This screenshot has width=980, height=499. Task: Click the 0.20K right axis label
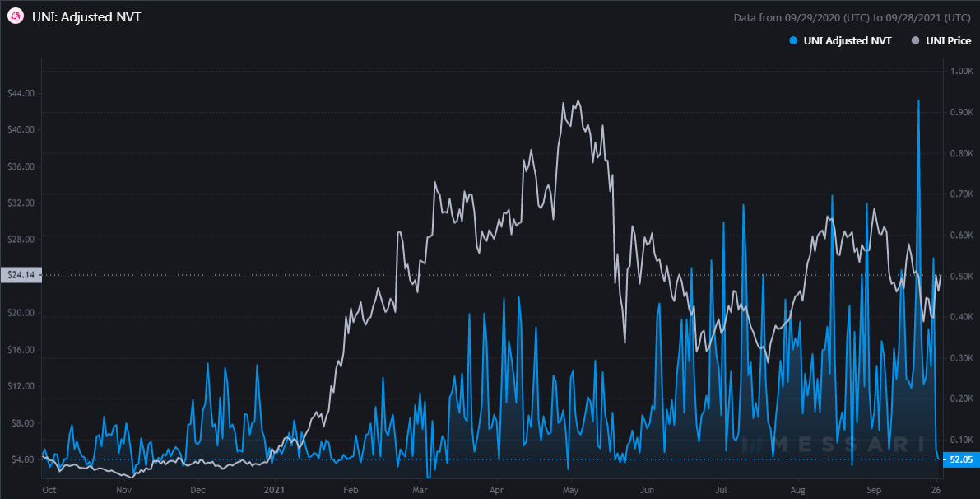[961, 399]
